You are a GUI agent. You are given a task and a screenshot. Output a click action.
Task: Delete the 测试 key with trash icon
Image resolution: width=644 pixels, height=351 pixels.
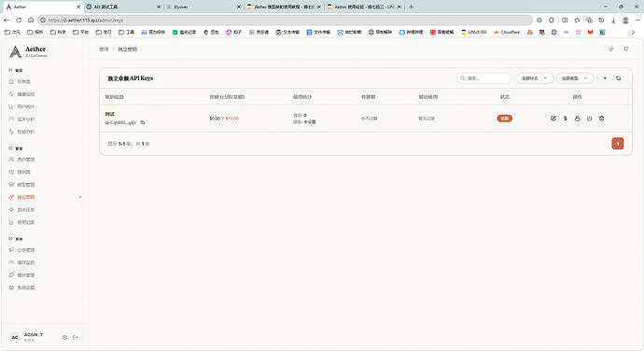click(602, 119)
